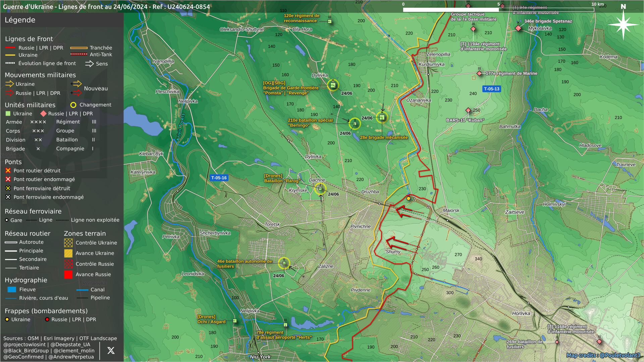This screenshot has height=362, width=644.
Task: Click the 177e régiment de Marine diamond marker
Action: pyautogui.click(x=479, y=73)
